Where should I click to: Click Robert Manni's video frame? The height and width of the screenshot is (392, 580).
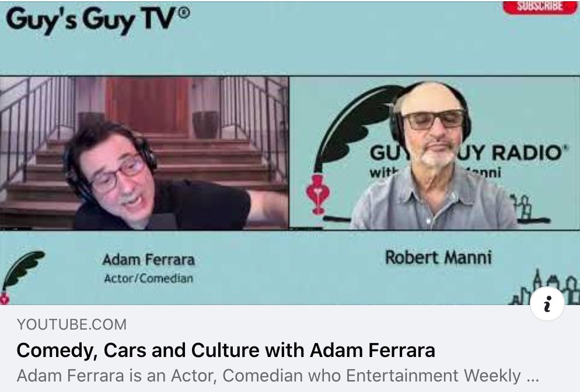(x=434, y=153)
